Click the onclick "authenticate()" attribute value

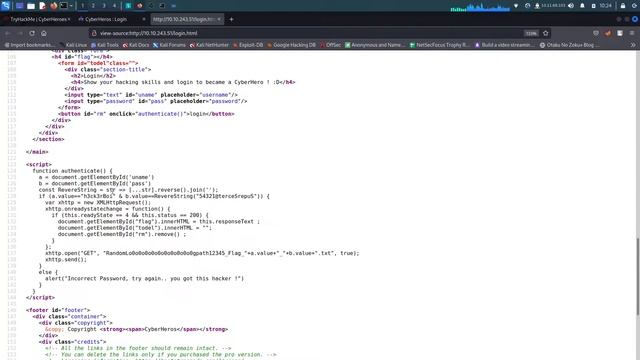[x=161, y=114]
